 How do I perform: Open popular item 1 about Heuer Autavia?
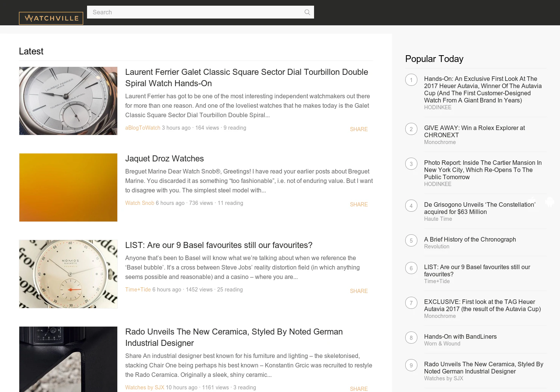pos(483,90)
